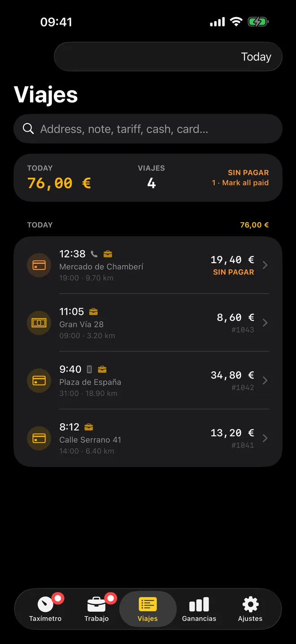Expand the Gran Vía 28 trip chevron

(265, 323)
